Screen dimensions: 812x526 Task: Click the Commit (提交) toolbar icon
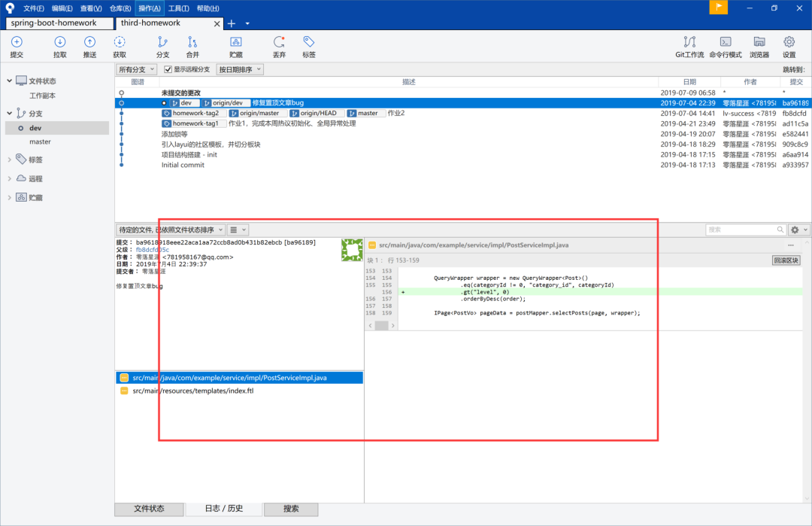(x=17, y=47)
